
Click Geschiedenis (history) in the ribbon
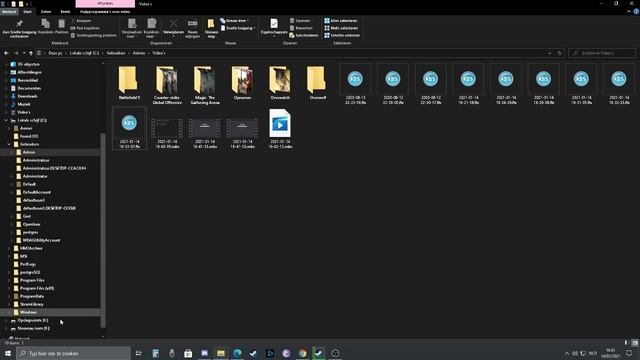303,35
